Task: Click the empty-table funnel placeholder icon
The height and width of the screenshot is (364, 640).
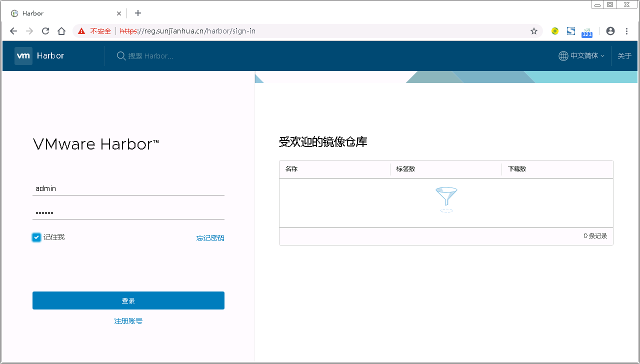Action: (446, 199)
